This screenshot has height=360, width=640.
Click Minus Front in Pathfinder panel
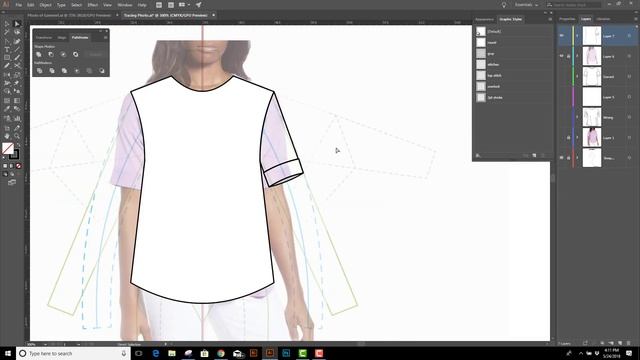point(51,54)
